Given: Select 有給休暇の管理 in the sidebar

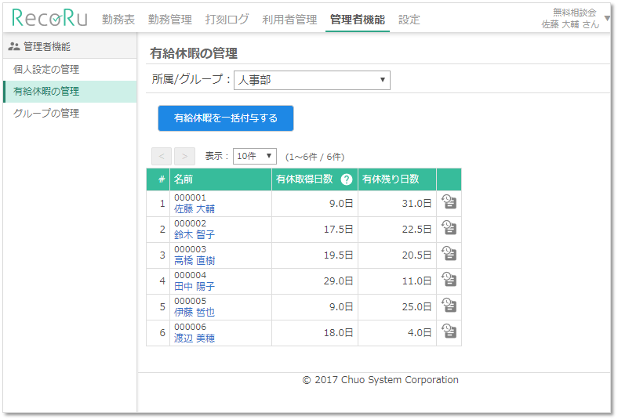Looking at the screenshot, I should point(70,92).
